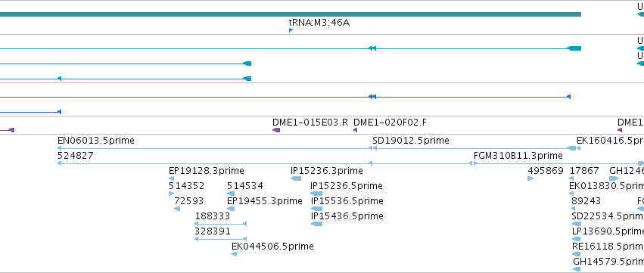This screenshot has width=644, height=273.
Task: Select the 188333 spliced alignment line
Action: click(220, 224)
